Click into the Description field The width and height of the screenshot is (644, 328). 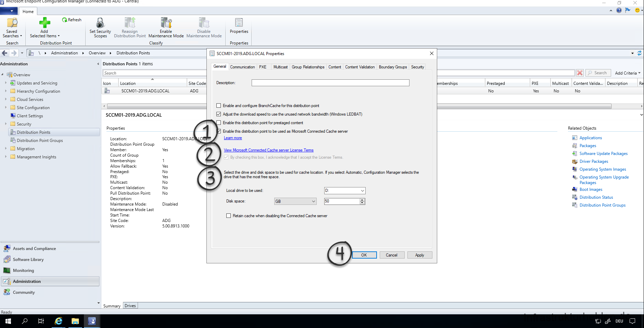point(330,83)
